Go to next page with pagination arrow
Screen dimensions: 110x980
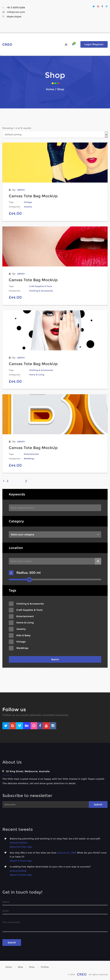pos(26,481)
